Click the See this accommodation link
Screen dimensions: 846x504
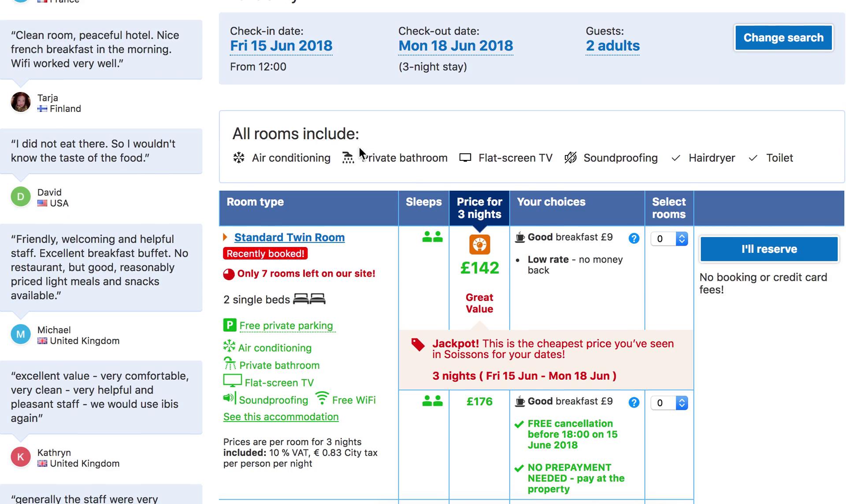click(280, 416)
